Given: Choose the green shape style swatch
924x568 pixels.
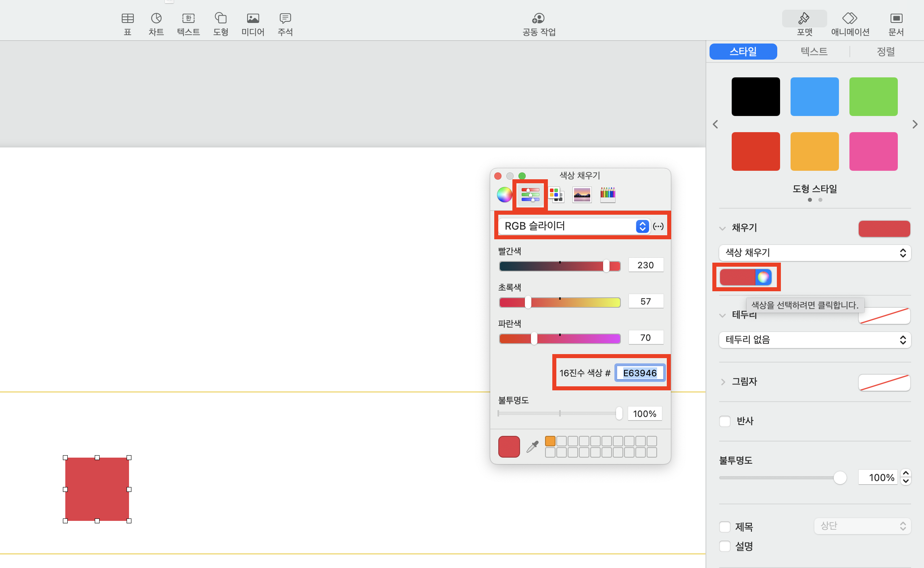Looking at the screenshot, I should (x=873, y=97).
